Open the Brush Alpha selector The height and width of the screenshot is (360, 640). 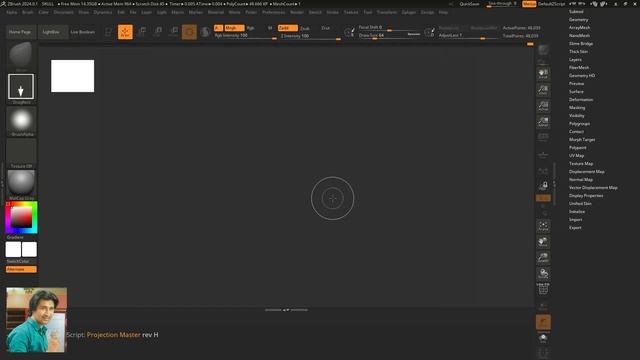click(x=21, y=120)
